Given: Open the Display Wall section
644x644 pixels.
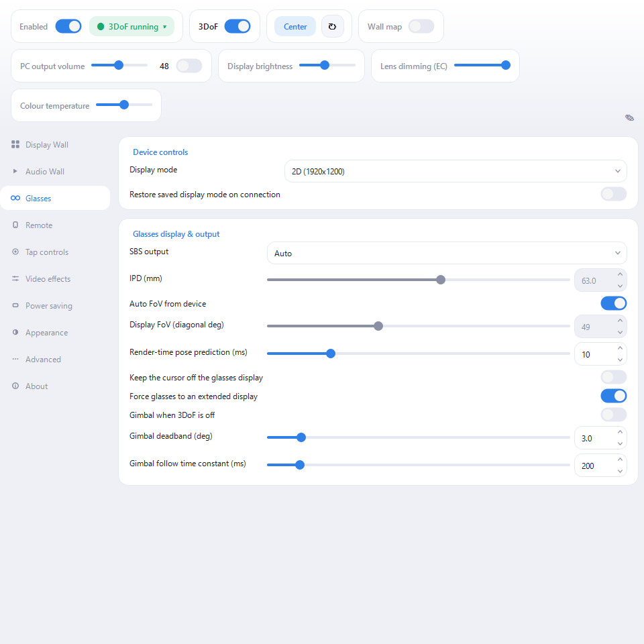Looking at the screenshot, I should click(55, 145).
